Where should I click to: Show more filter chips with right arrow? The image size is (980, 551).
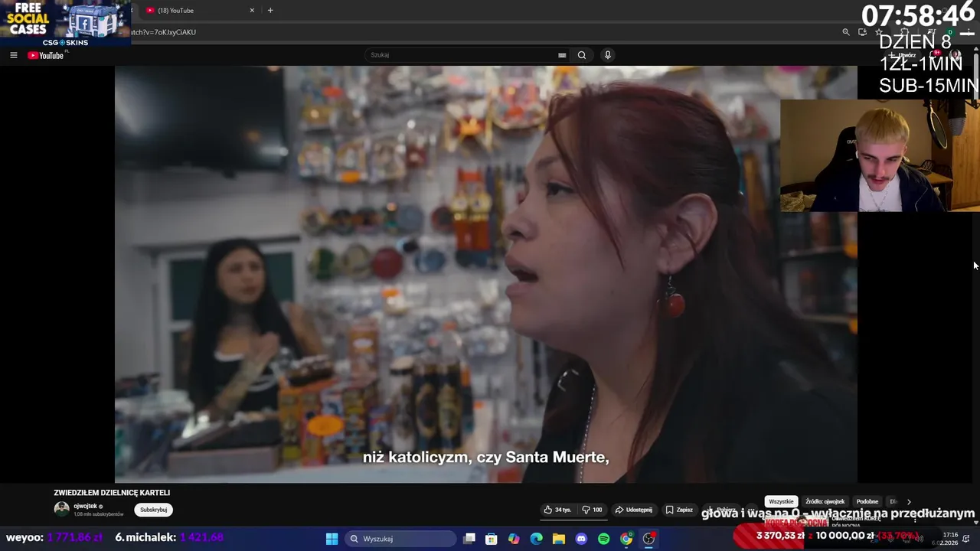[909, 501]
